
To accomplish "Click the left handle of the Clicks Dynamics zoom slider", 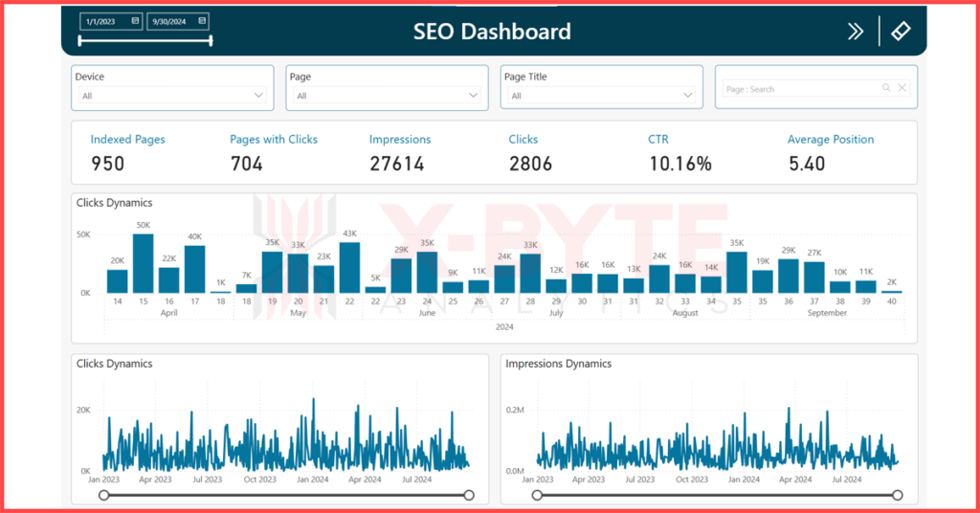I will 103,495.
